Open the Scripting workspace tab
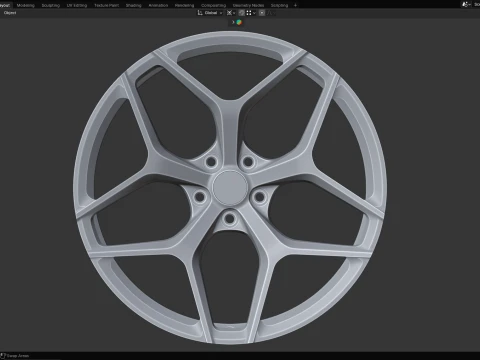This screenshot has height=360, width=480. pos(279,5)
